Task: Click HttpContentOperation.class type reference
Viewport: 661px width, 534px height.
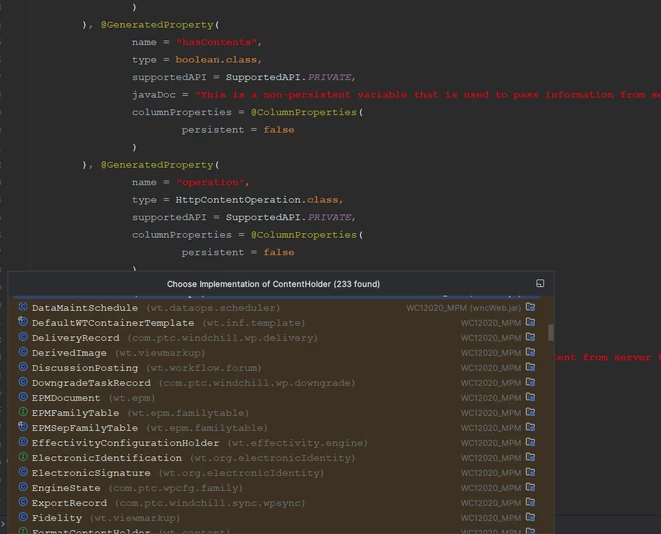Action: 257,200
